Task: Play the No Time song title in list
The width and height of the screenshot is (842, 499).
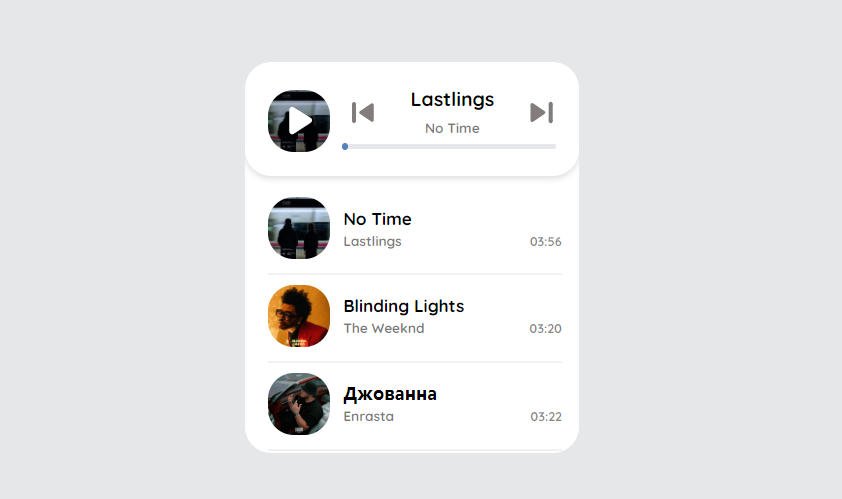Action: pyautogui.click(x=378, y=219)
